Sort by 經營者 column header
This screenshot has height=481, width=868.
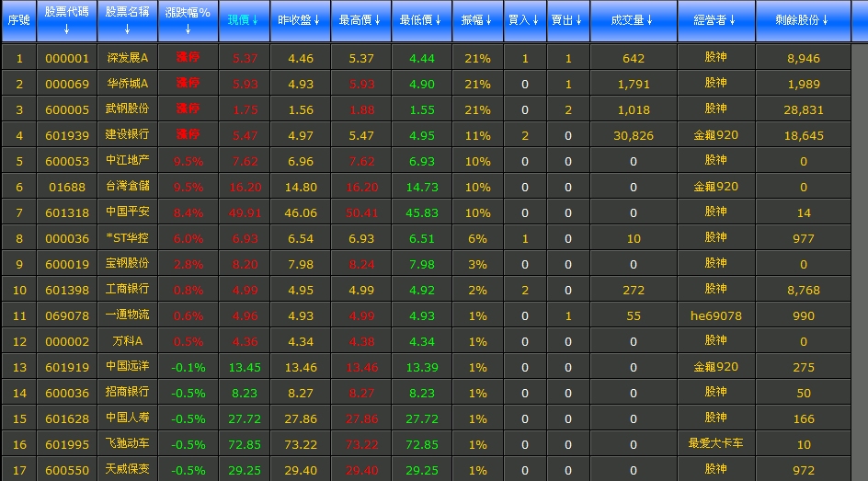point(715,20)
